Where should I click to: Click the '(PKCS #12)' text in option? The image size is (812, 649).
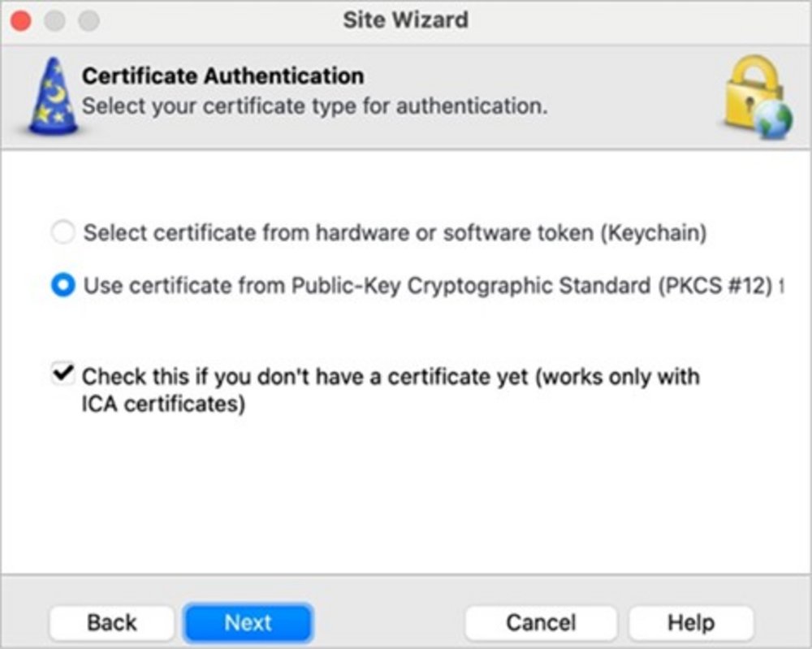[x=711, y=286]
